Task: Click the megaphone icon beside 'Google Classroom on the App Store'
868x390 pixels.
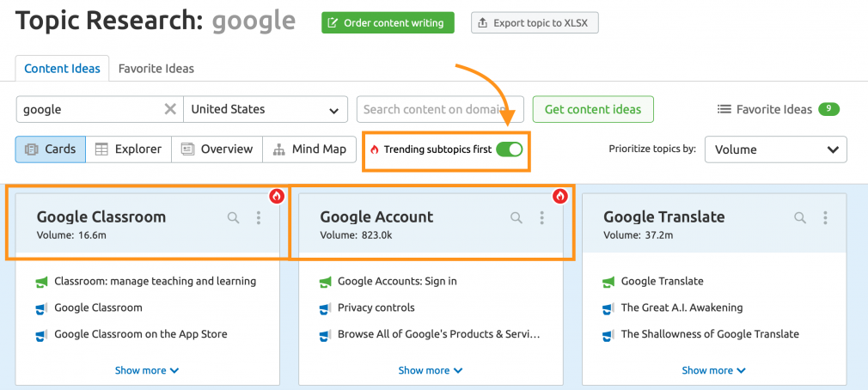Action: [41, 335]
